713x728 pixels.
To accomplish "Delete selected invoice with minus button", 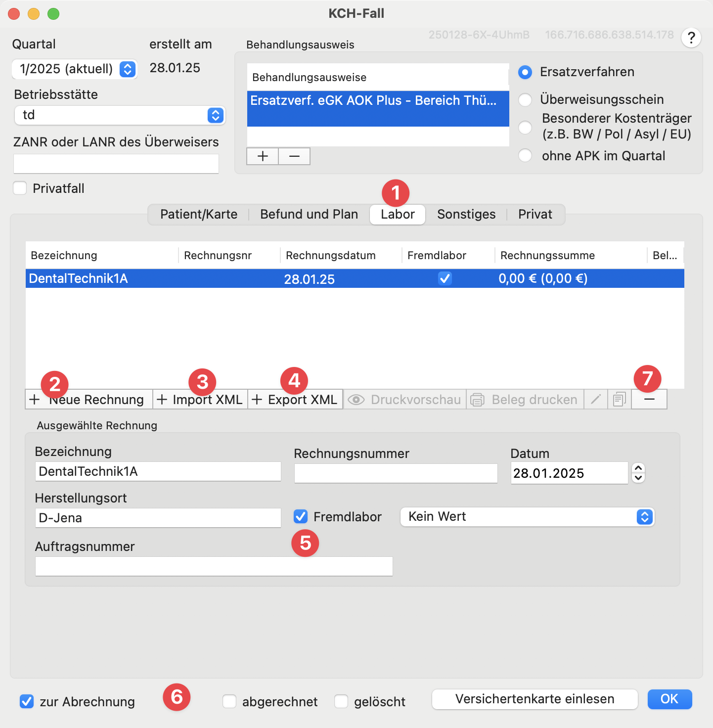I will (649, 399).
